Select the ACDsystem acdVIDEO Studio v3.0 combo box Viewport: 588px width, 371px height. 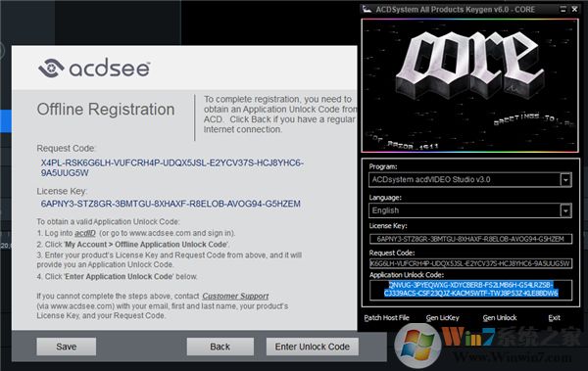(x=470, y=180)
